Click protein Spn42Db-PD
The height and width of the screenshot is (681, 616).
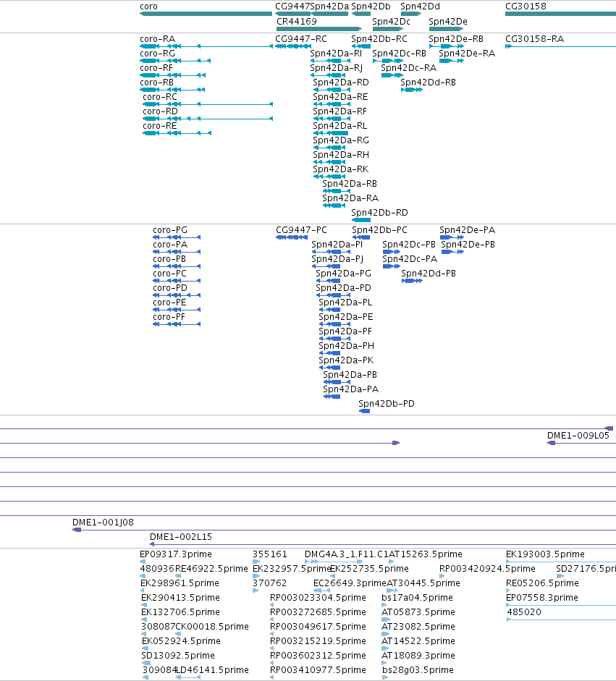(364, 411)
